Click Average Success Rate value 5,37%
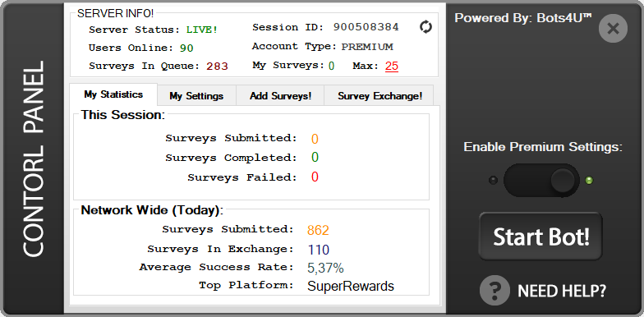This screenshot has height=317, width=644. point(325,268)
